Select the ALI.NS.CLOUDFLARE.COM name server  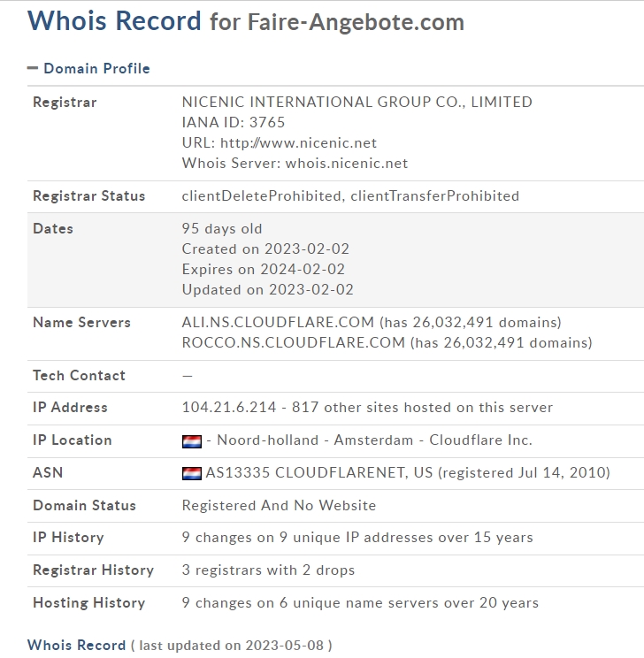(278, 322)
